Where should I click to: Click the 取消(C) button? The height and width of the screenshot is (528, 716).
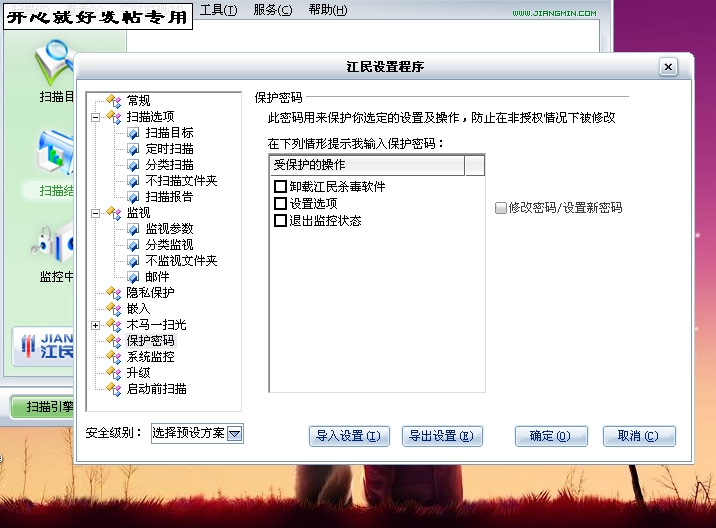[638, 436]
